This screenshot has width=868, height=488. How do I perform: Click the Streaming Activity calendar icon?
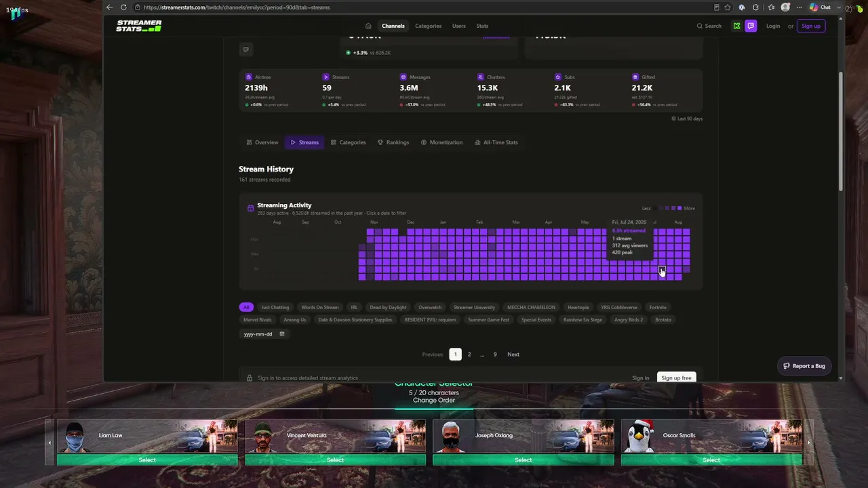[250, 208]
